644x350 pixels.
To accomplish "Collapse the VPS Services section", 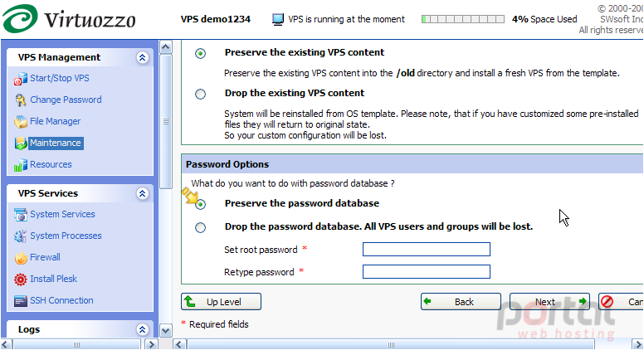I will pos(142,193).
